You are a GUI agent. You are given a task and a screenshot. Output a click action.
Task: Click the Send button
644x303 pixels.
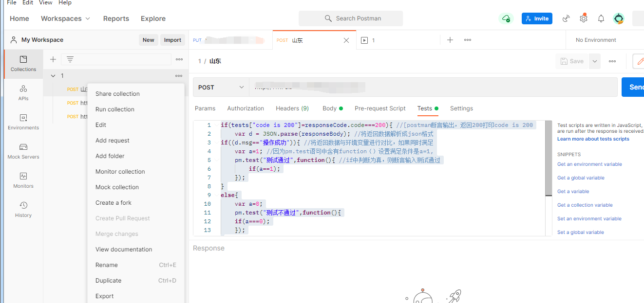[x=633, y=87]
